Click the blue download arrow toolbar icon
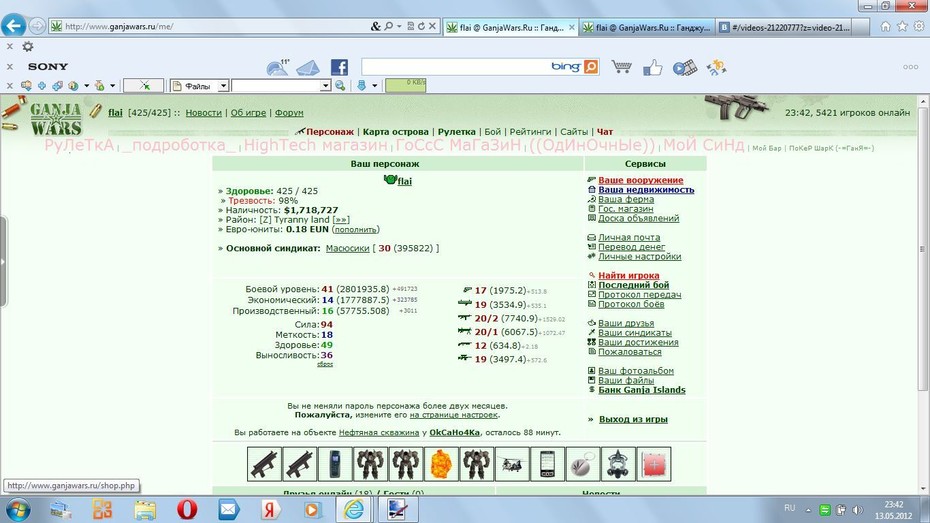This screenshot has height=523, width=930. tap(361, 86)
